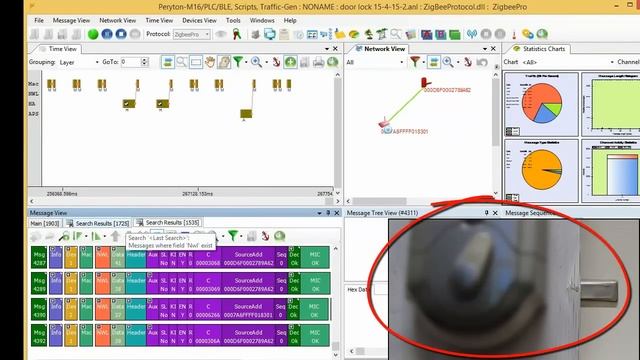Click the printer icon in Time View toolbar
The width and height of the screenshot is (640, 360).
(x=318, y=62)
